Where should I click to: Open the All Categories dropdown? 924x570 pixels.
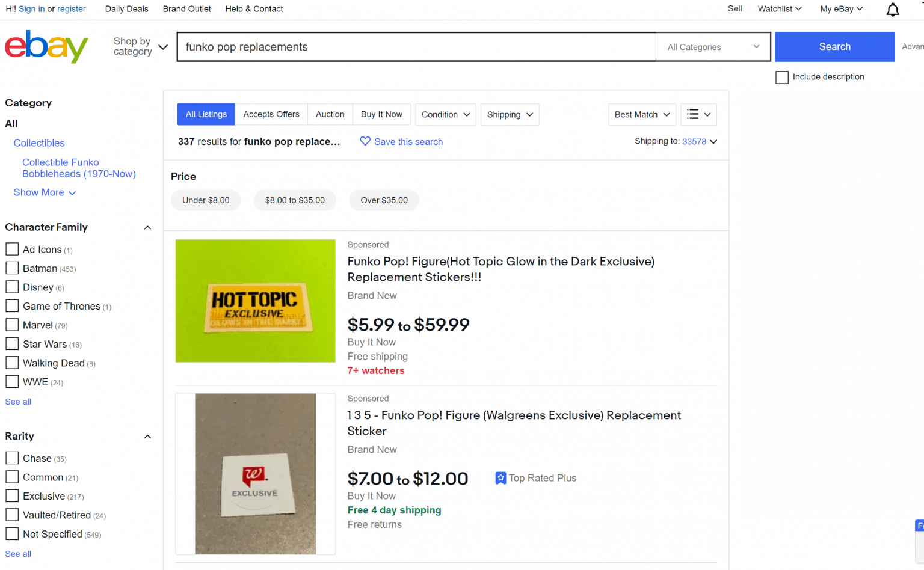pos(713,47)
